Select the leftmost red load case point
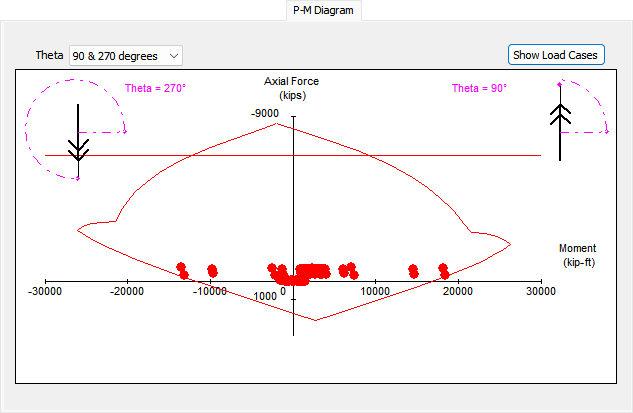The image size is (633, 413). pyautogui.click(x=182, y=269)
